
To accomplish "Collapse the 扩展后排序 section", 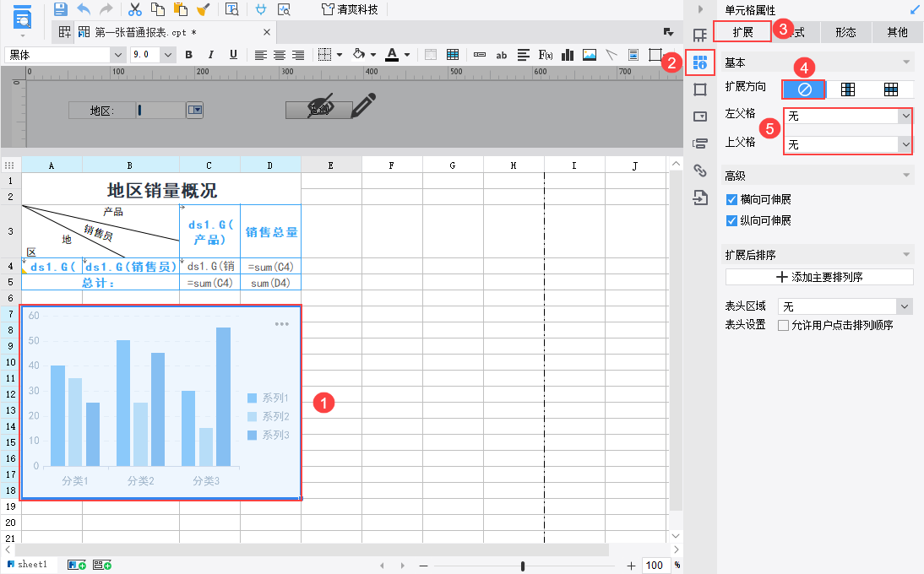I will [x=906, y=254].
